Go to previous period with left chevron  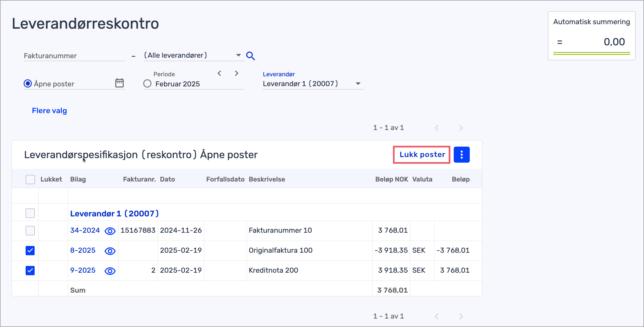pyautogui.click(x=219, y=73)
